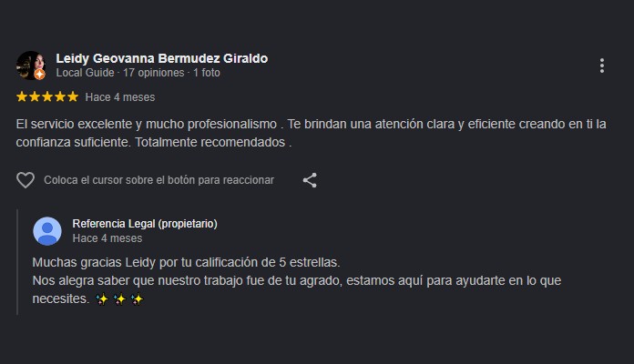Click the orange Local Guide badge
The height and width of the screenshot is (364, 634).
39,75
